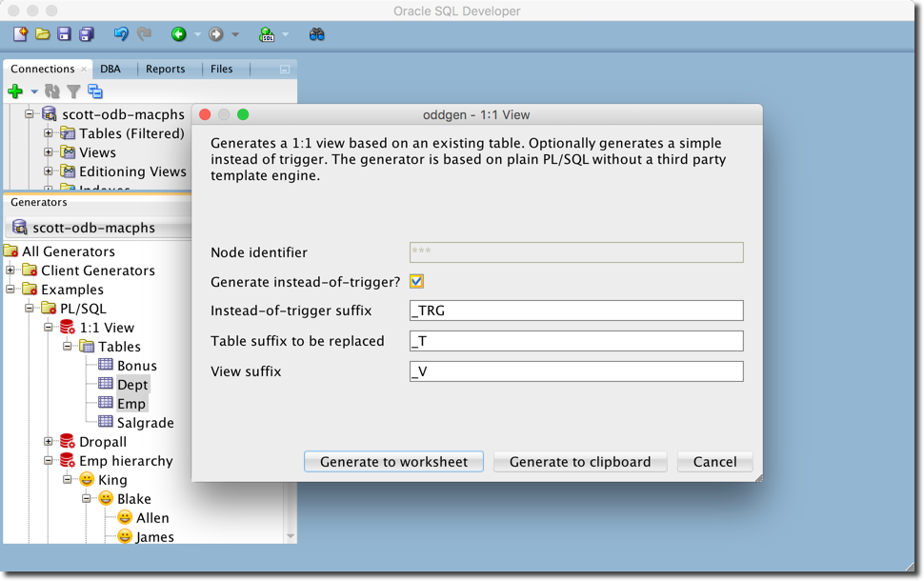Viewport: 924px width, 581px height.
Task: Click the Salgrade table icon
Action: [x=106, y=421]
